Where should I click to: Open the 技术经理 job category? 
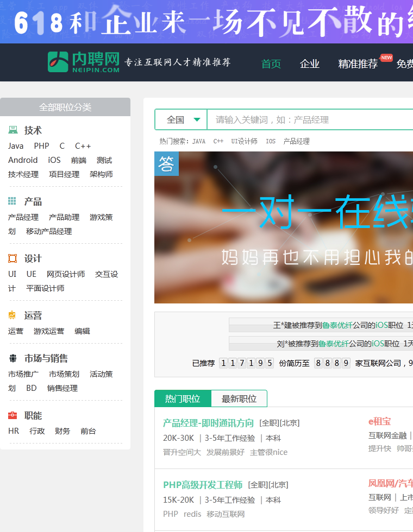click(23, 174)
